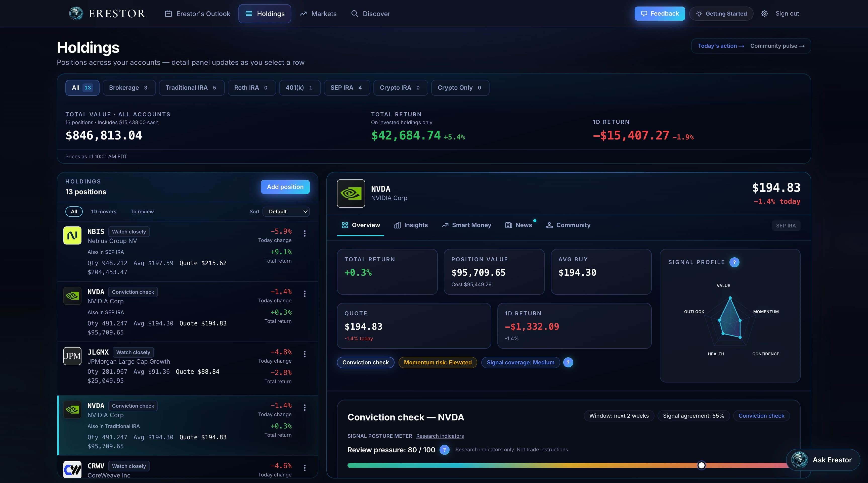Click the Add position button
Image resolution: width=868 pixels, height=483 pixels.
285,187
